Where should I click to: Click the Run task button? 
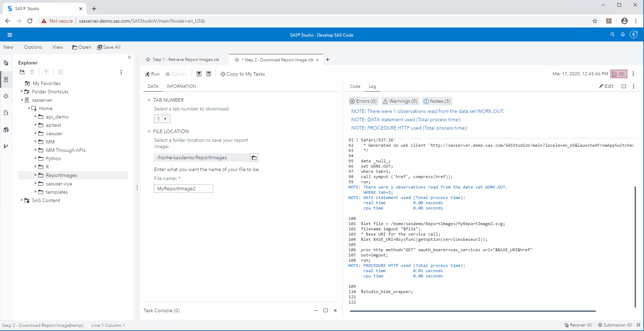(152, 74)
